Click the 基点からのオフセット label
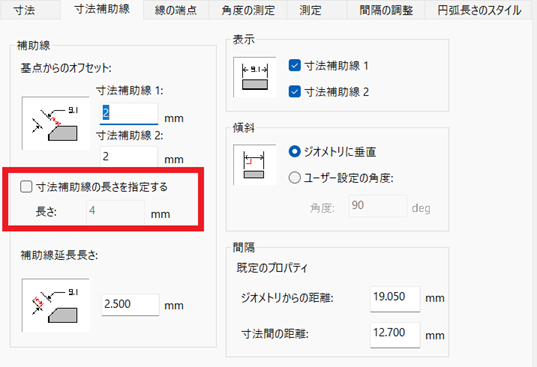 click(66, 68)
